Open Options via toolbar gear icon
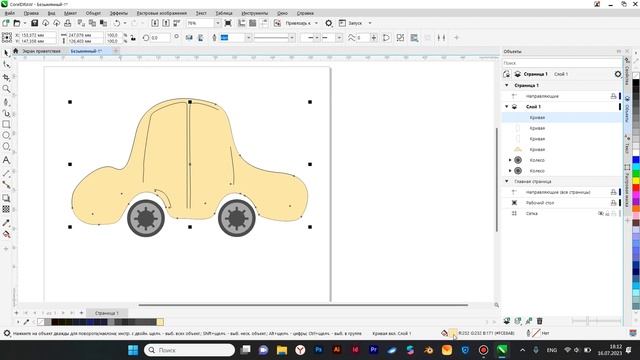640x360 pixels. click(x=329, y=23)
